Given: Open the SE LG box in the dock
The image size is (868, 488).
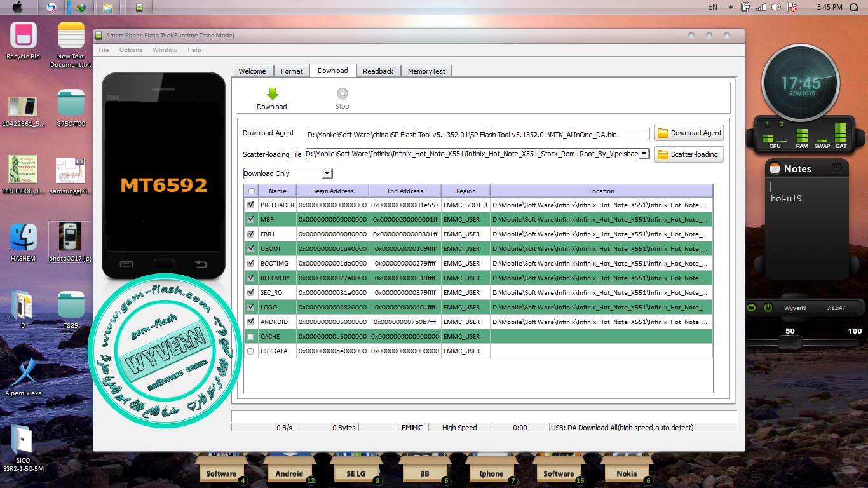Looking at the screenshot, I should (x=356, y=470).
